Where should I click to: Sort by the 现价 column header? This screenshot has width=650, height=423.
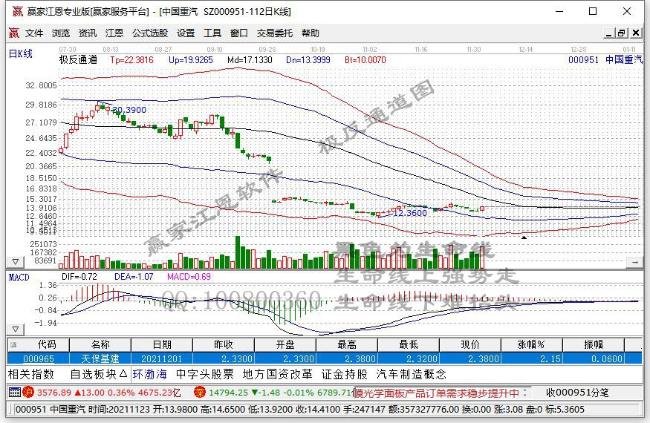coord(470,345)
